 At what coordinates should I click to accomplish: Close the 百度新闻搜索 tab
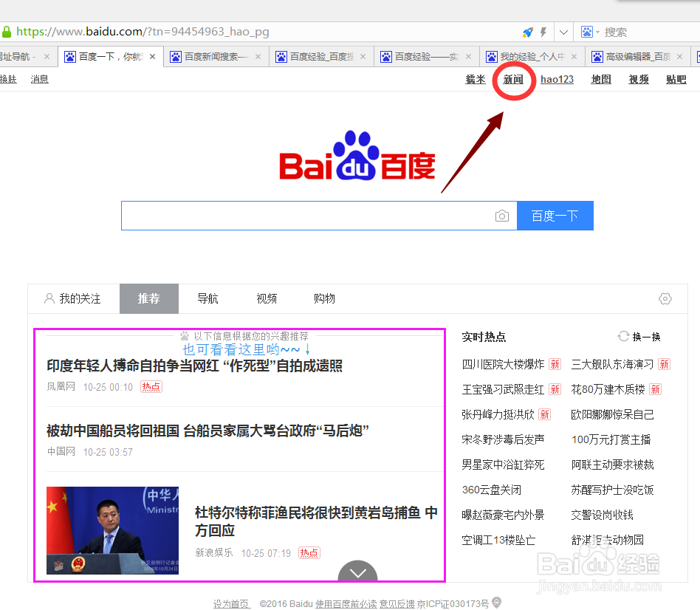pyautogui.click(x=258, y=57)
